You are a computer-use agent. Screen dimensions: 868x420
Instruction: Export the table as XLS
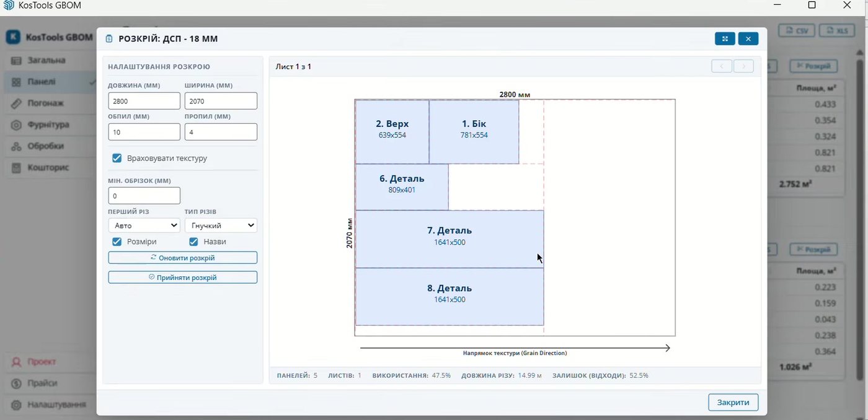[837, 30]
